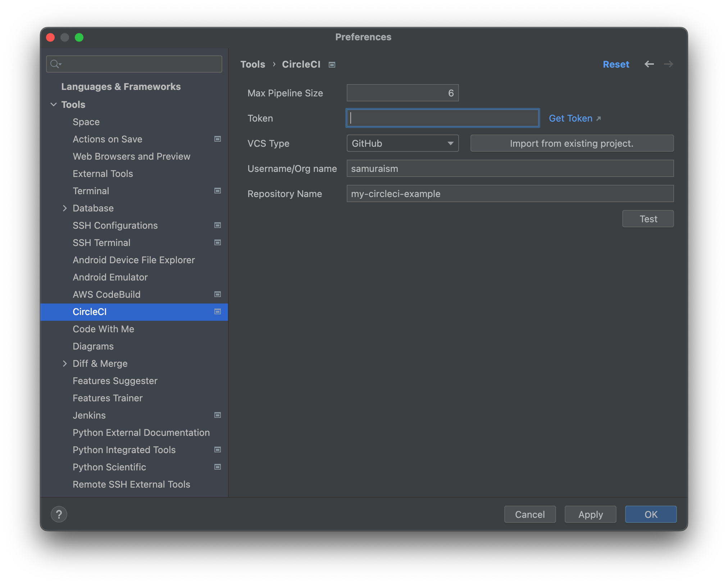Select Diagrams settings page
Viewport: 728px width, 584px height.
tap(93, 346)
